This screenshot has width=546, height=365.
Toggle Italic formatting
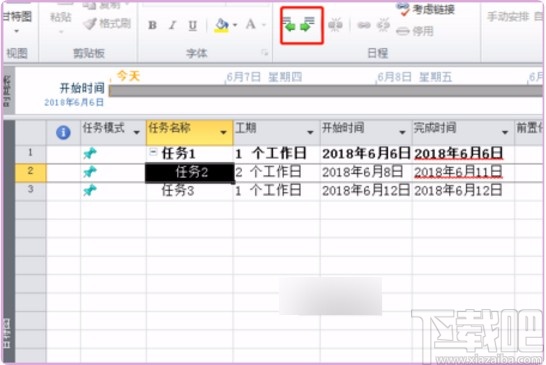172,25
